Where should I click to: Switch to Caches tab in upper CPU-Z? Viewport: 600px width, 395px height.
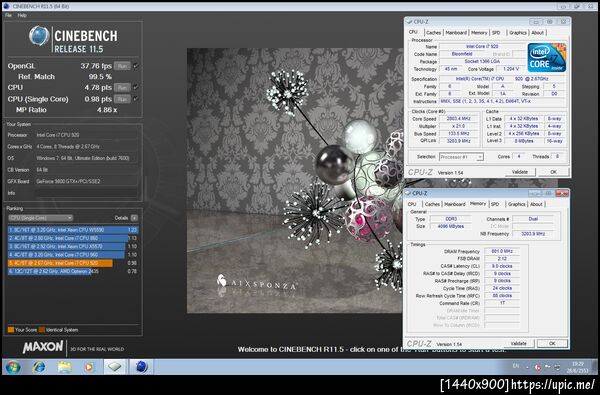[434, 33]
